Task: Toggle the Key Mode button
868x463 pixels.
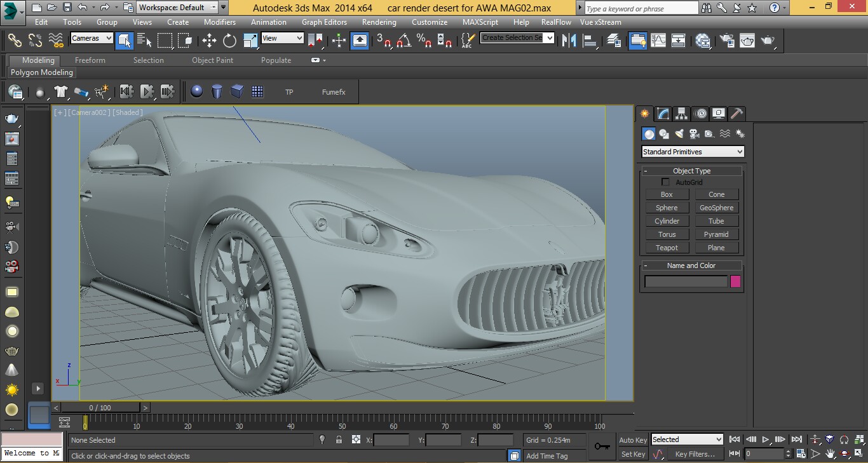Action: pos(735,453)
